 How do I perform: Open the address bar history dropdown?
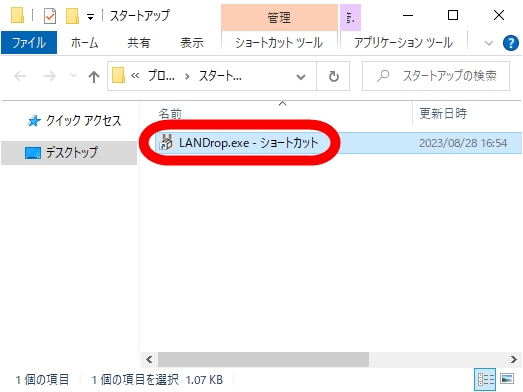301,76
